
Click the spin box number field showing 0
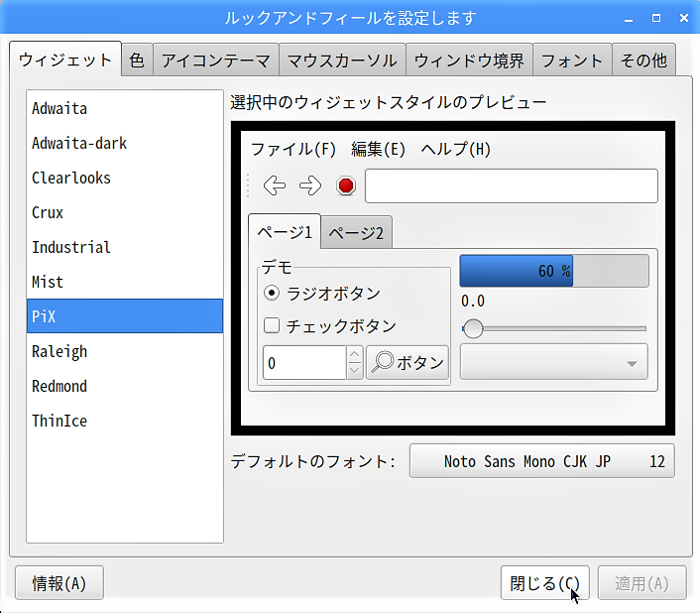coord(304,362)
